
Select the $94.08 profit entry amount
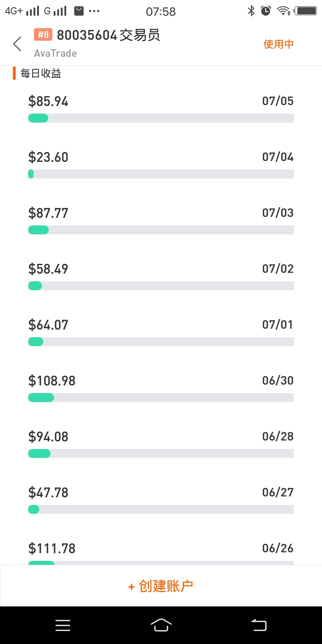(x=48, y=436)
